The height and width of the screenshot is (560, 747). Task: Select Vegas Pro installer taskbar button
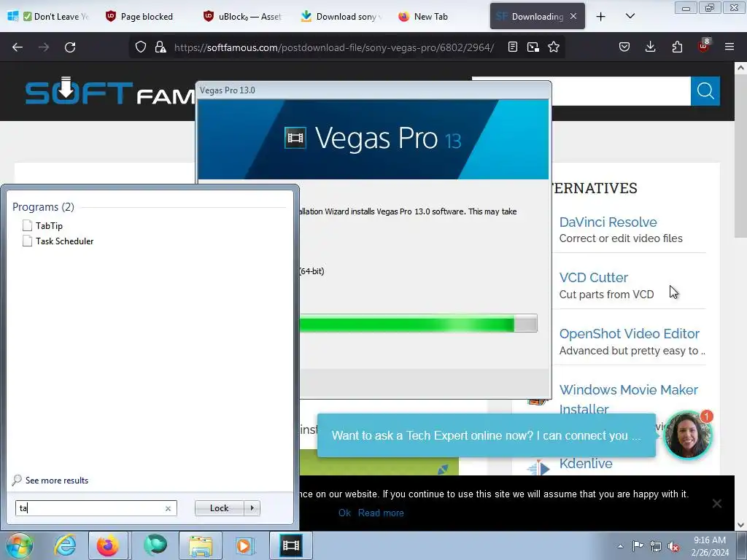point(290,545)
